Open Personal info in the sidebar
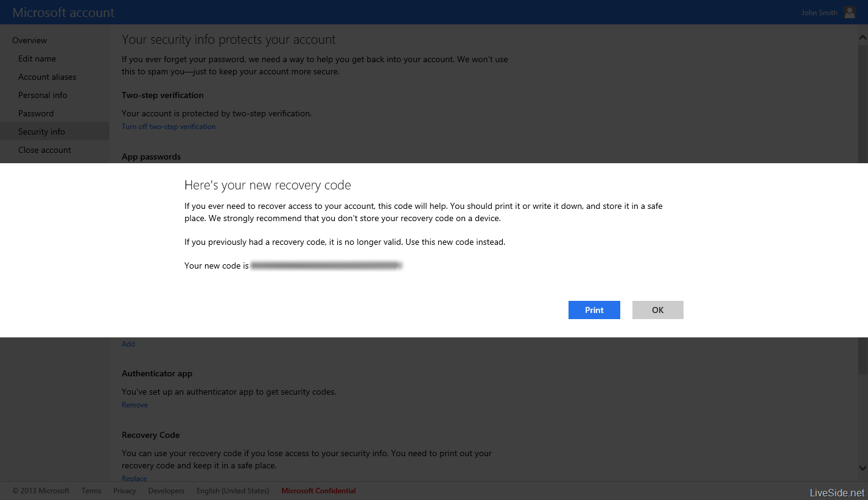Image resolution: width=868 pixels, height=500 pixels. coord(43,95)
